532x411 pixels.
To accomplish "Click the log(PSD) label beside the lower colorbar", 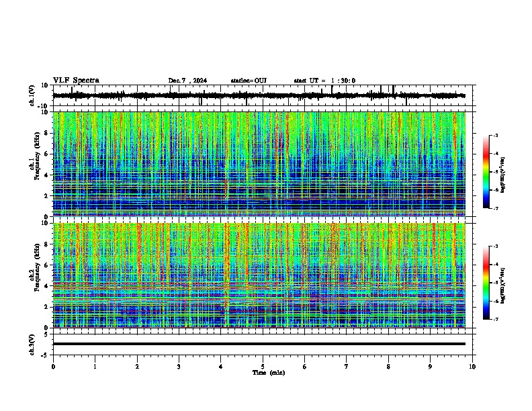I will 503,285.
